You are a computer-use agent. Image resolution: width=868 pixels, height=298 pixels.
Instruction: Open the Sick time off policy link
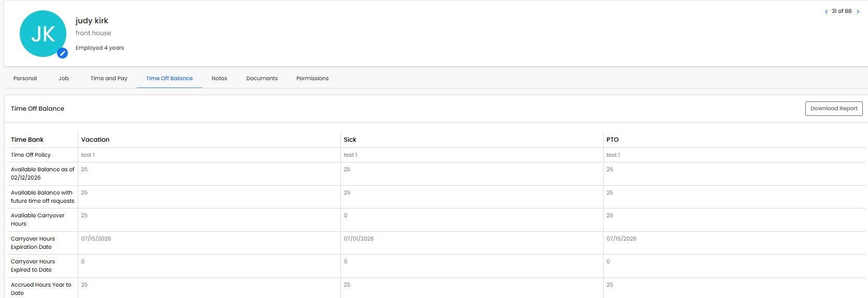tap(350, 155)
